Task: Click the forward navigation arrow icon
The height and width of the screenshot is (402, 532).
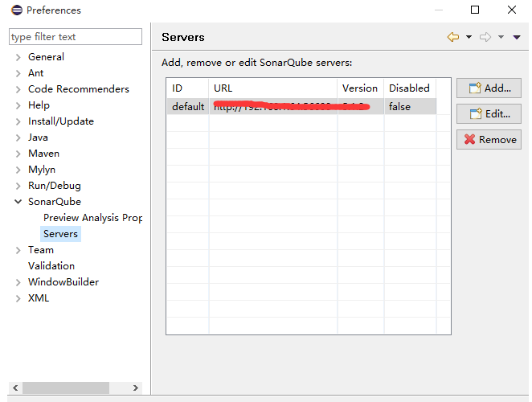Action: (485, 37)
